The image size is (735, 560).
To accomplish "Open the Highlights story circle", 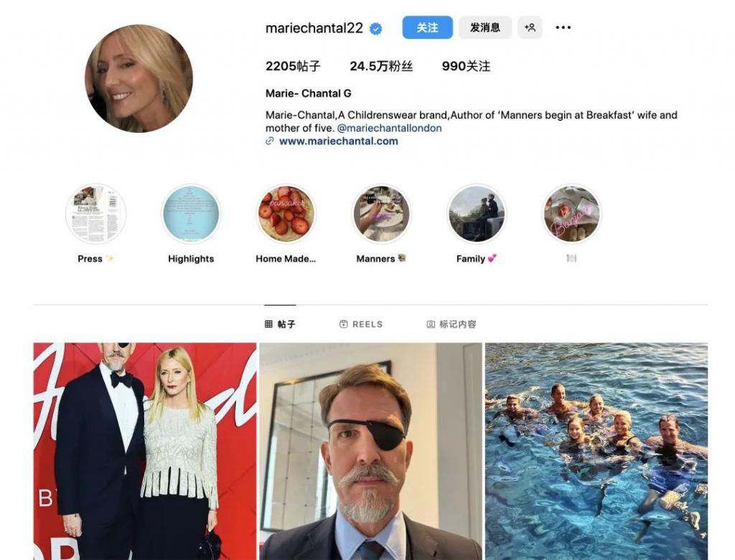I will click(x=191, y=214).
